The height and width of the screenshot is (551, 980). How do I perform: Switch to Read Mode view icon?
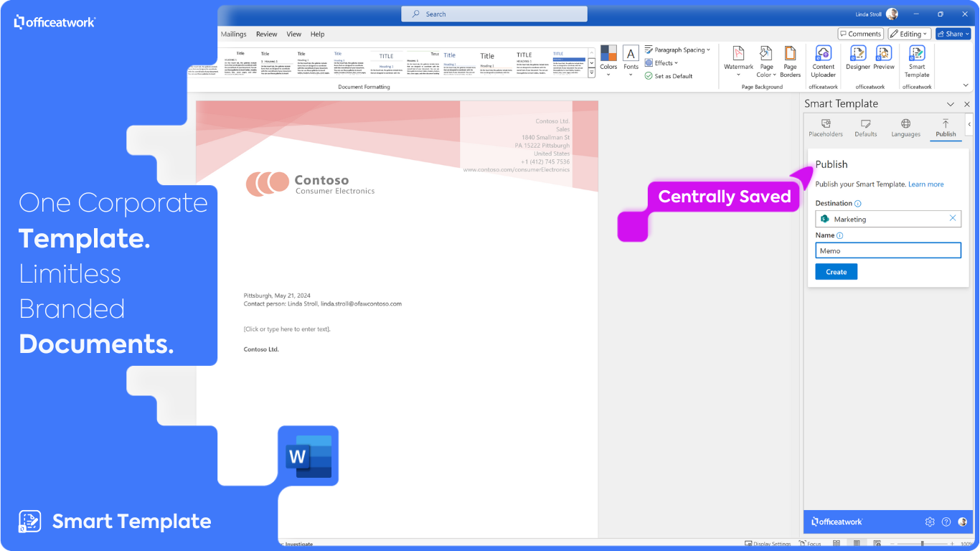tap(837, 544)
